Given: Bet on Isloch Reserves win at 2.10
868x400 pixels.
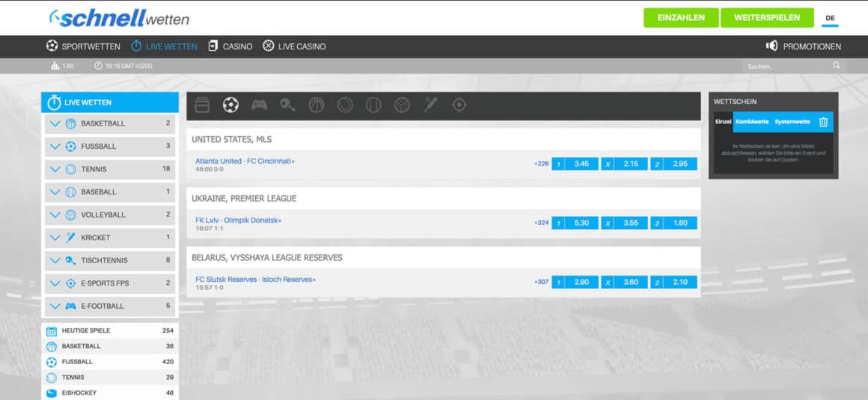Looking at the screenshot, I should (673, 282).
